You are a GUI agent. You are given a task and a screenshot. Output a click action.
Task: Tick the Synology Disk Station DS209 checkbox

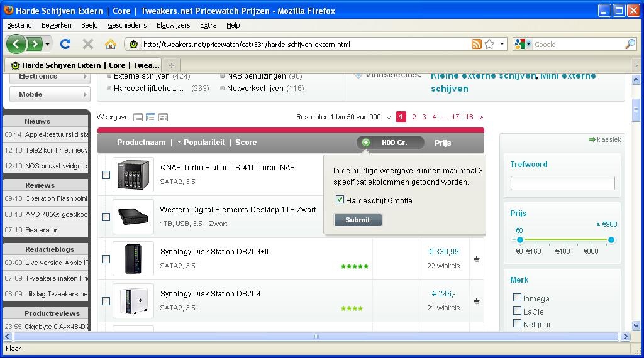(106, 301)
